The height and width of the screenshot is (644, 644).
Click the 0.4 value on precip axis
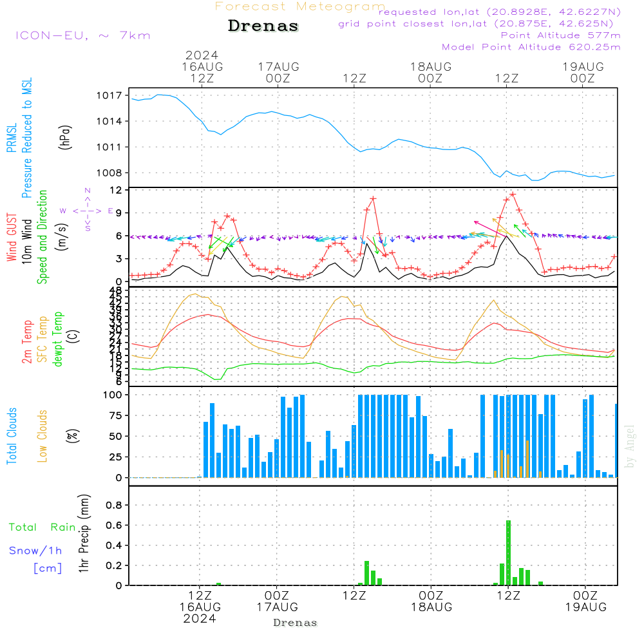coord(114,546)
